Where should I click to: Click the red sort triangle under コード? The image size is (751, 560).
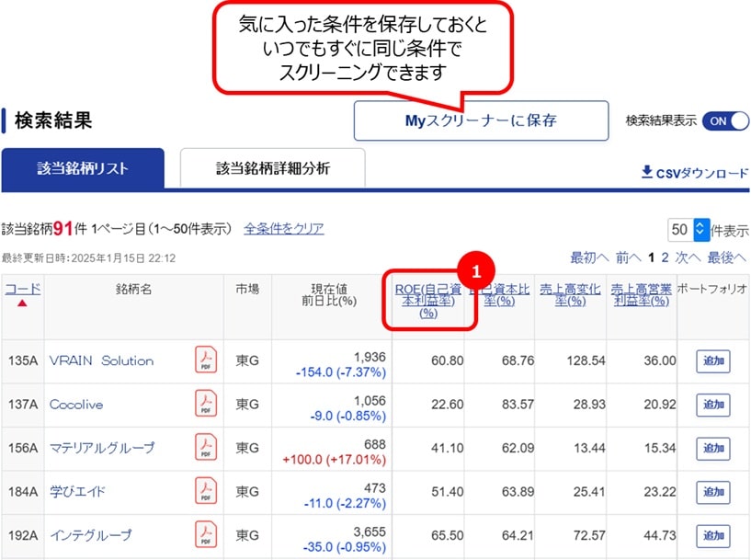pos(22,303)
